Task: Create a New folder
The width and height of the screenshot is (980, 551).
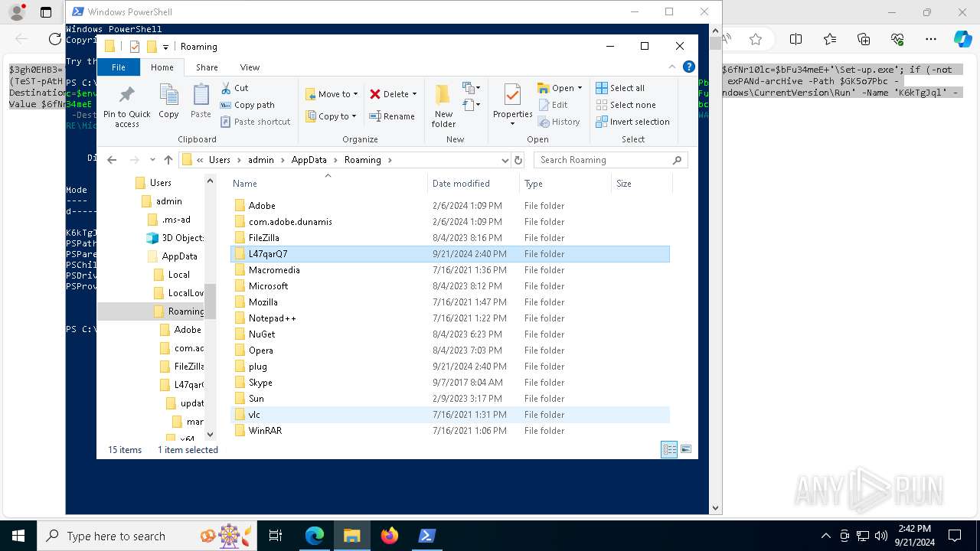Action: (x=443, y=106)
